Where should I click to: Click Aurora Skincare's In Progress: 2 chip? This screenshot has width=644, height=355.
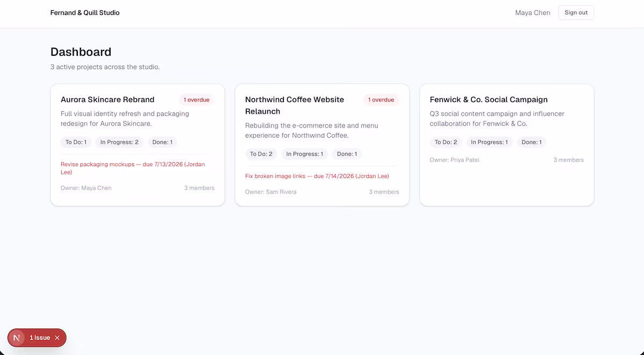point(119,142)
